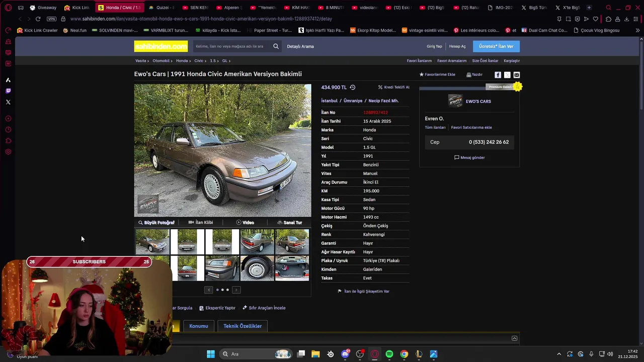
Task: Click the sahibinden.com logo
Action: [161, 46]
